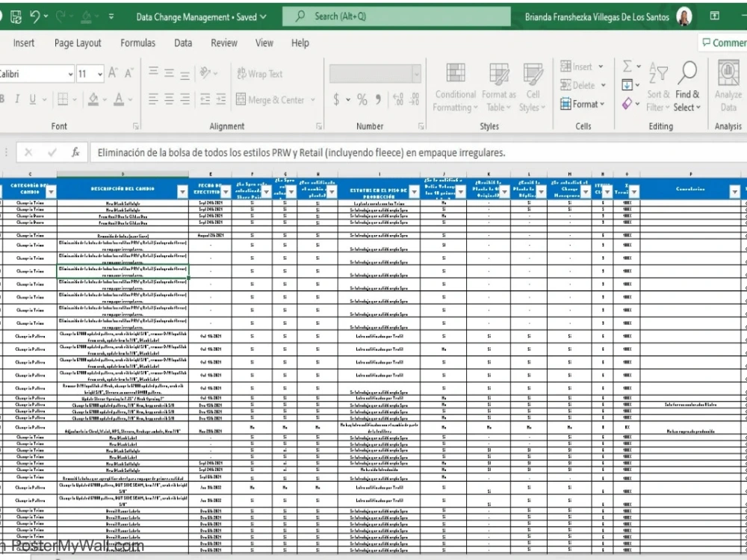Click the Save icon in title bar
747x560 pixels.
click(x=16, y=16)
